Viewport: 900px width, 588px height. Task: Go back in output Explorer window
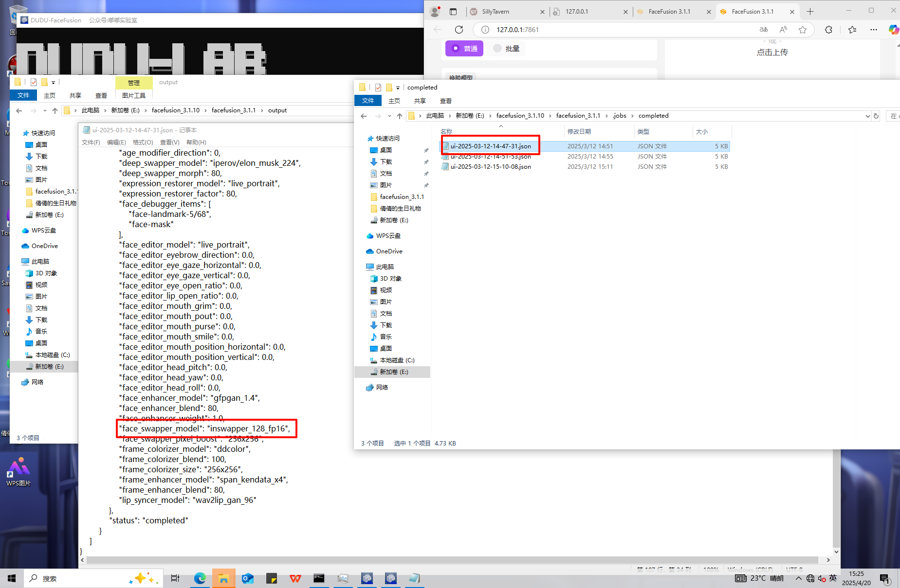point(19,110)
